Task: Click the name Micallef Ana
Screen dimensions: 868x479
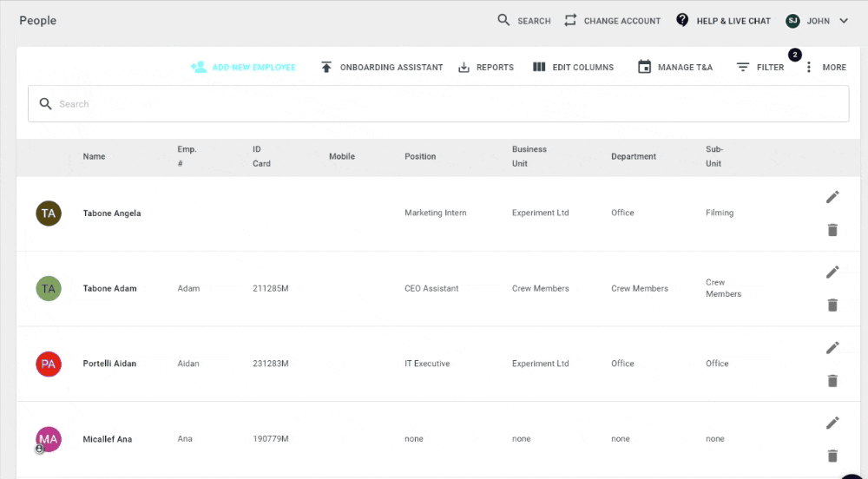Action: coord(108,439)
